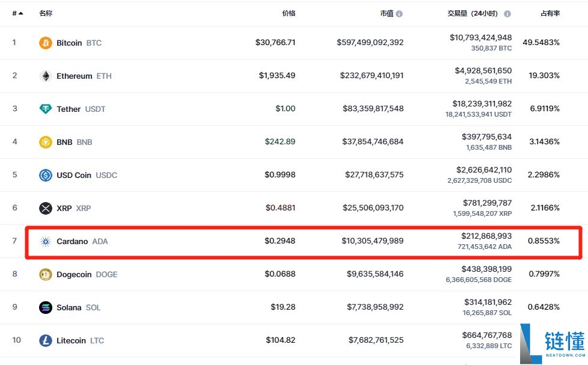Click Tether market cap $83,359,817,548
Image resolution: width=588 pixels, height=365 pixels.
(373, 108)
